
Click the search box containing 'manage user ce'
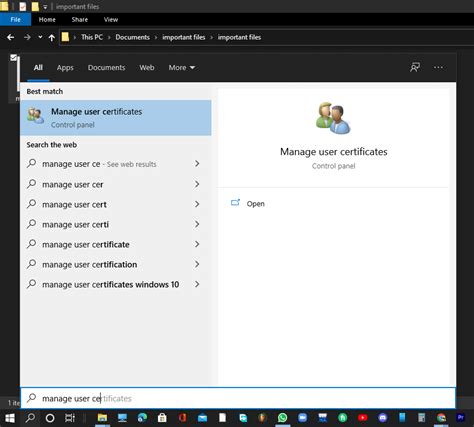point(238,398)
